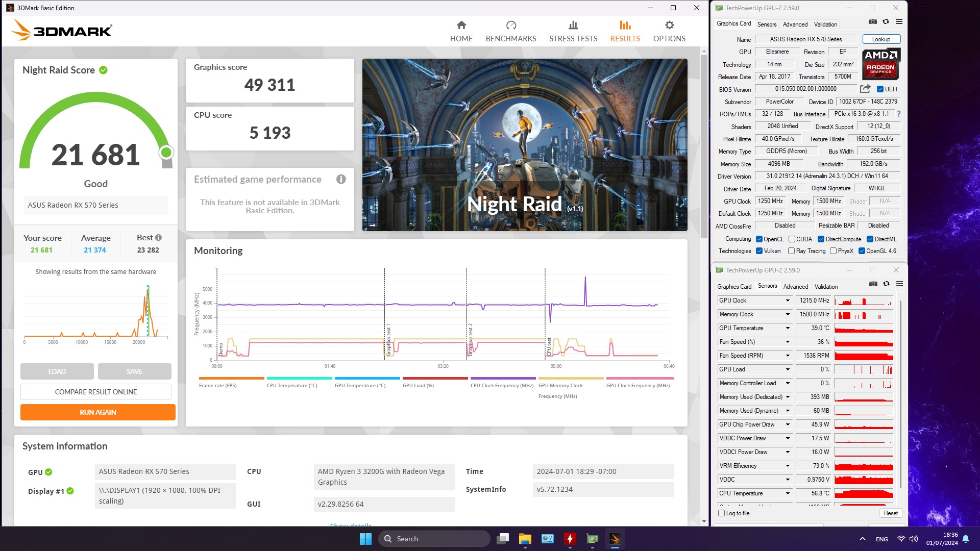Click the Night Raid benchmark thumbnail
This screenshot has height=551, width=980.
[525, 145]
